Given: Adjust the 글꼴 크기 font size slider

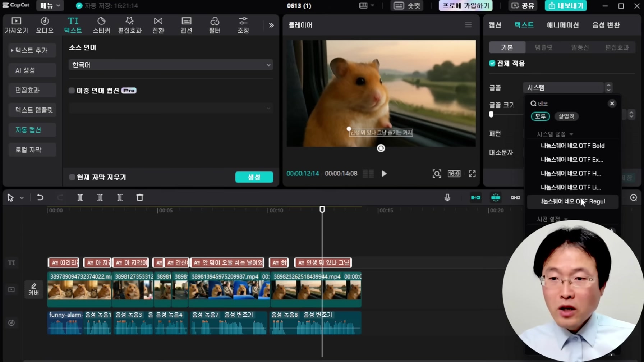Looking at the screenshot, I should coord(491,115).
